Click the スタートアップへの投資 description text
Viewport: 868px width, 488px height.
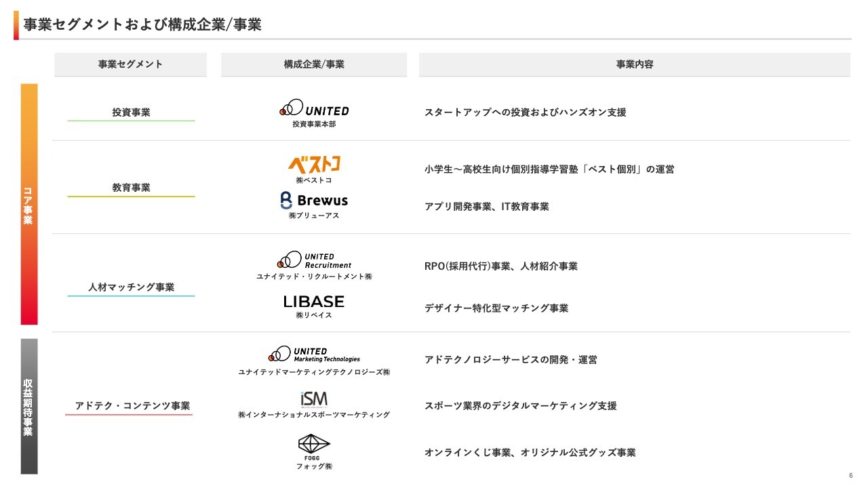click(525, 113)
